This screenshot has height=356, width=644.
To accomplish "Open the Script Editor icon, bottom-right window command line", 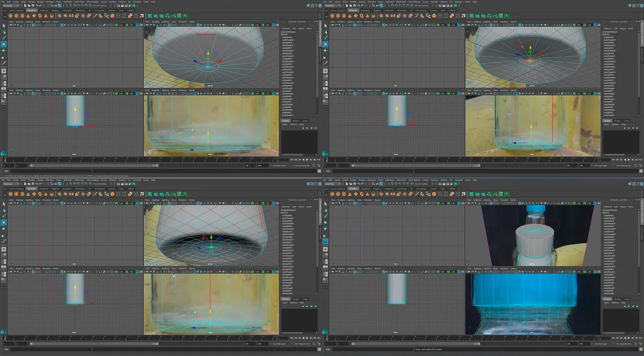I will pyautogui.click(x=641, y=349).
